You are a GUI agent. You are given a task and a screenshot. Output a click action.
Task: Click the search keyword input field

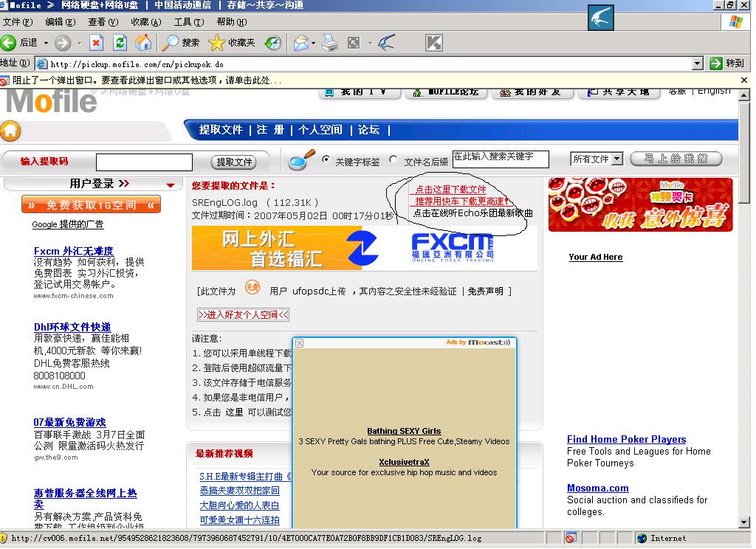tap(501, 159)
